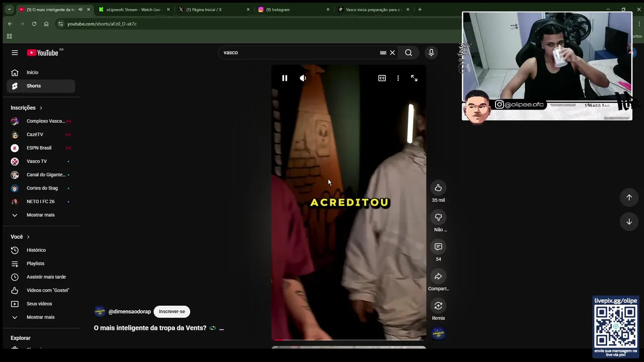Start voice search with the microphone
The height and width of the screenshot is (362, 644).
[431, 52]
